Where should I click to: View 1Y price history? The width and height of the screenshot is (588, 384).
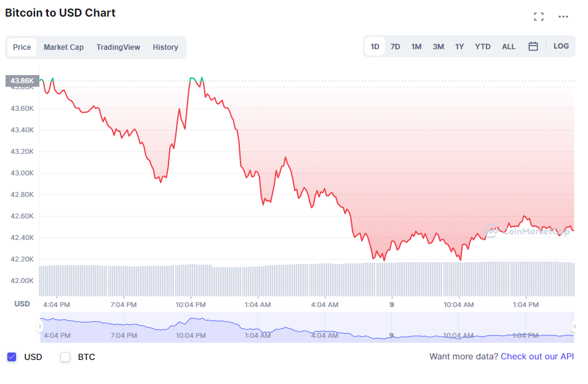(459, 47)
